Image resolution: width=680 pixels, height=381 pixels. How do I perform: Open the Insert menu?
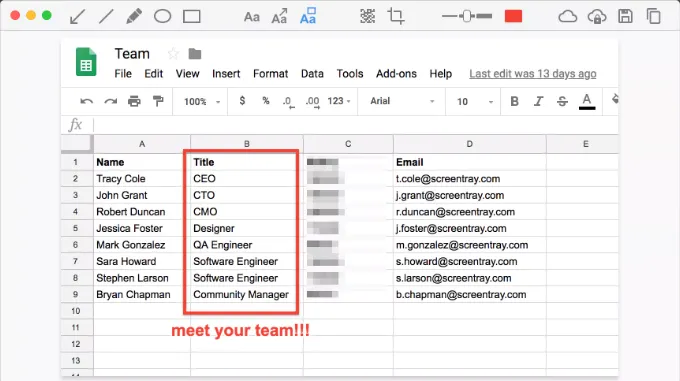[x=226, y=74]
